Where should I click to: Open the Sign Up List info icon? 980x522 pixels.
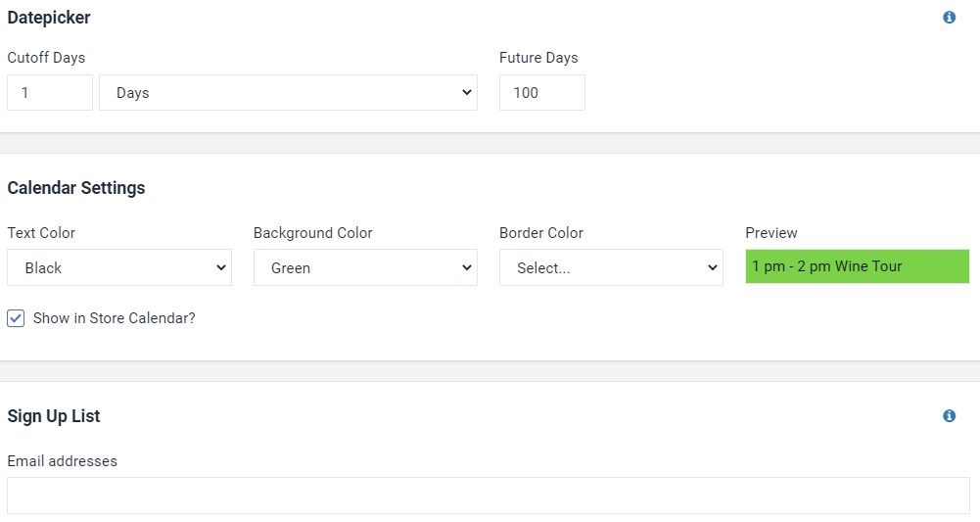[x=949, y=415]
